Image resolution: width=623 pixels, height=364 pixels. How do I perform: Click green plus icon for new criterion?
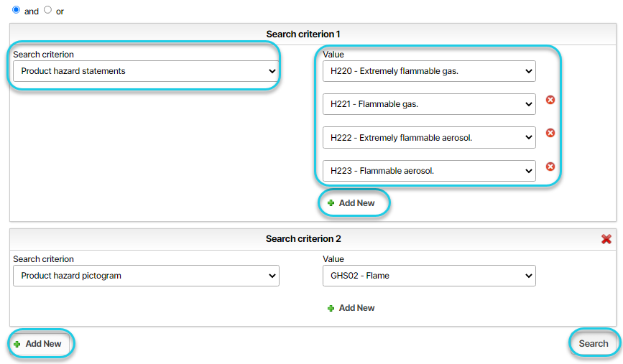[17, 344]
